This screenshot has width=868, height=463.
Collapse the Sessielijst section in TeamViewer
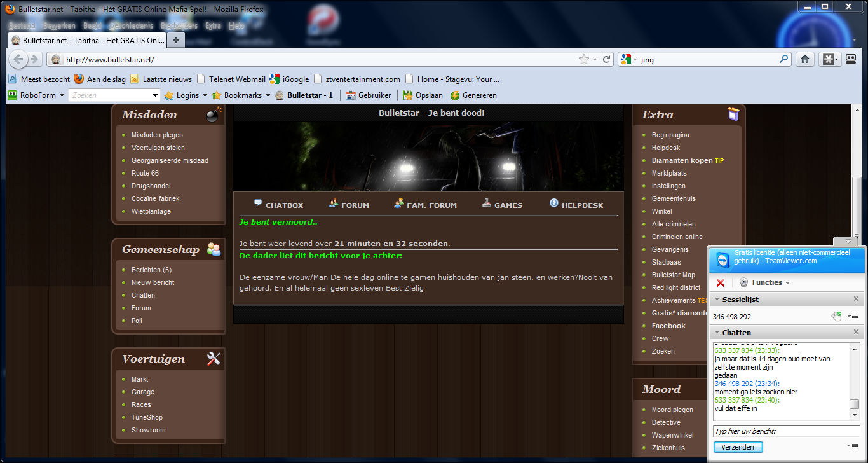click(717, 300)
